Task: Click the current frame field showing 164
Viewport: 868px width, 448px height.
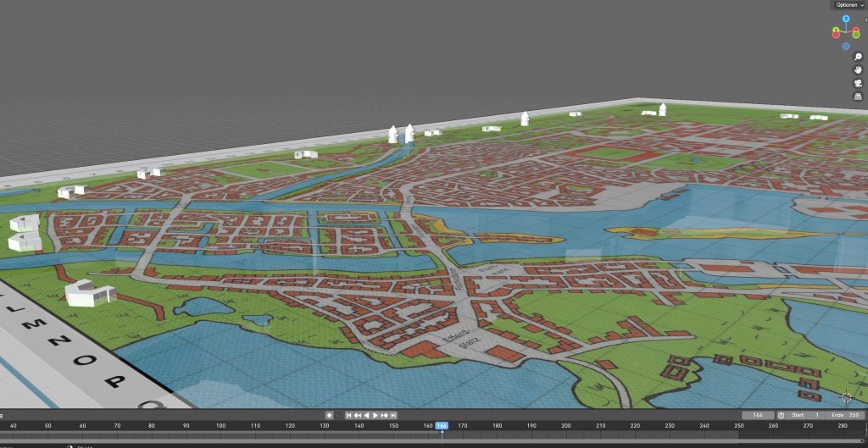Action: coord(757,415)
